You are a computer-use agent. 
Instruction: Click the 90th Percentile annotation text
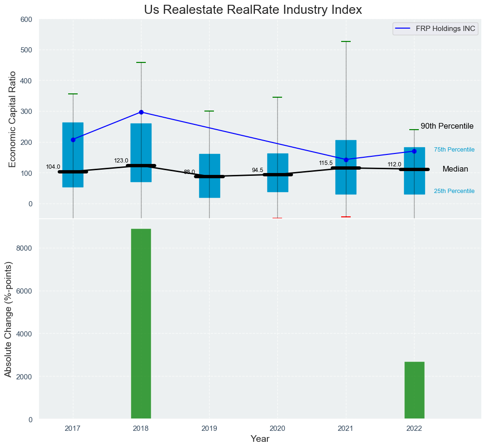click(x=447, y=126)
